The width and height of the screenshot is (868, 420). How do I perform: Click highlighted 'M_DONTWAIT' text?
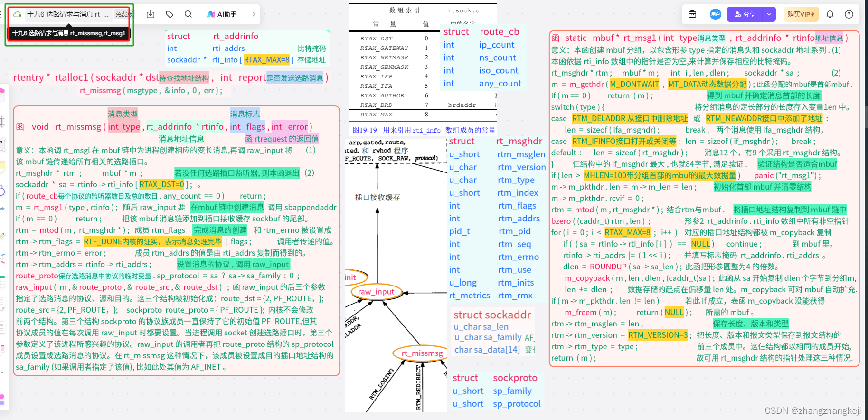point(634,84)
